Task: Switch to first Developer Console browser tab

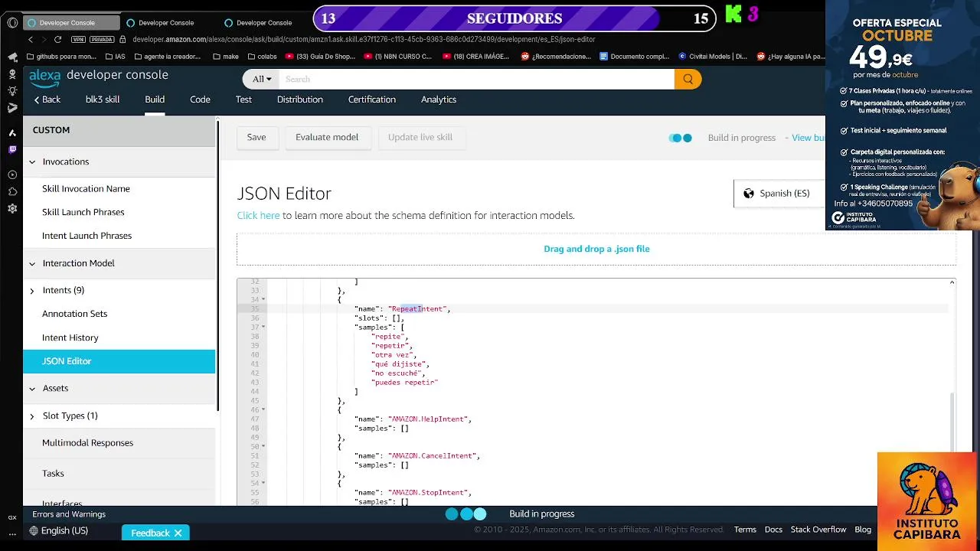Action: [x=70, y=23]
